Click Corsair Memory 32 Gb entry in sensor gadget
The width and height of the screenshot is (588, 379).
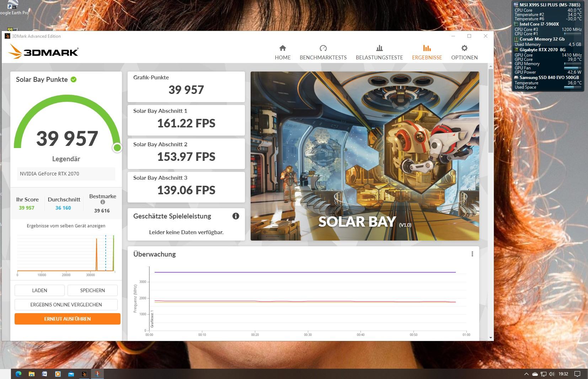click(x=542, y=39)
